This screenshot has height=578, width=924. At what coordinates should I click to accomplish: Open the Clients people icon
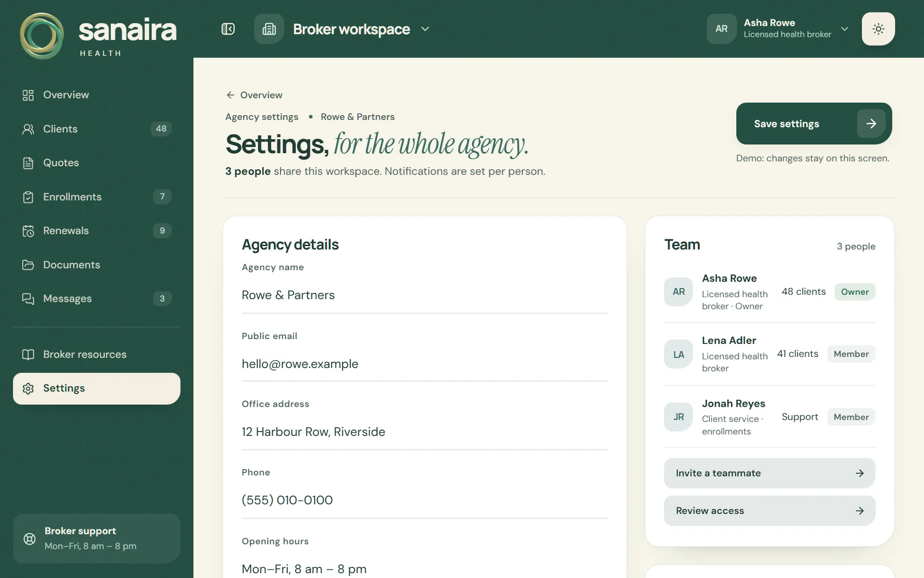click(x=28, y=129)
